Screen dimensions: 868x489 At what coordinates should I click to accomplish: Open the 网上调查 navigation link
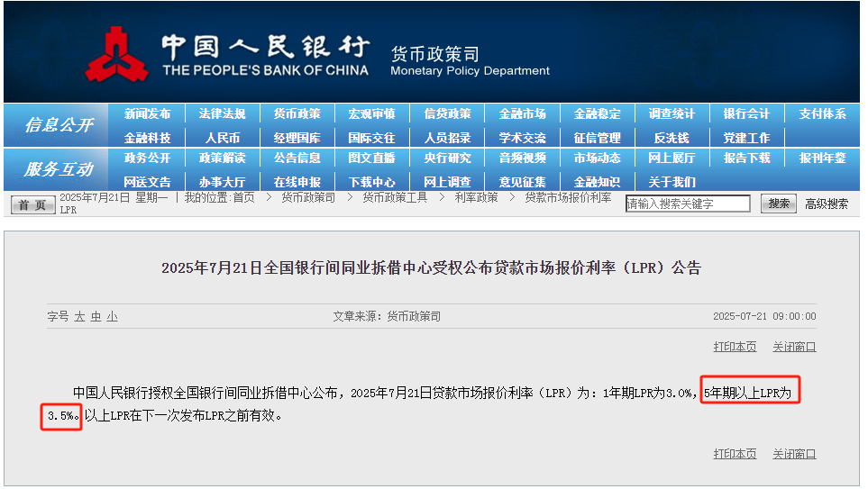447,182
